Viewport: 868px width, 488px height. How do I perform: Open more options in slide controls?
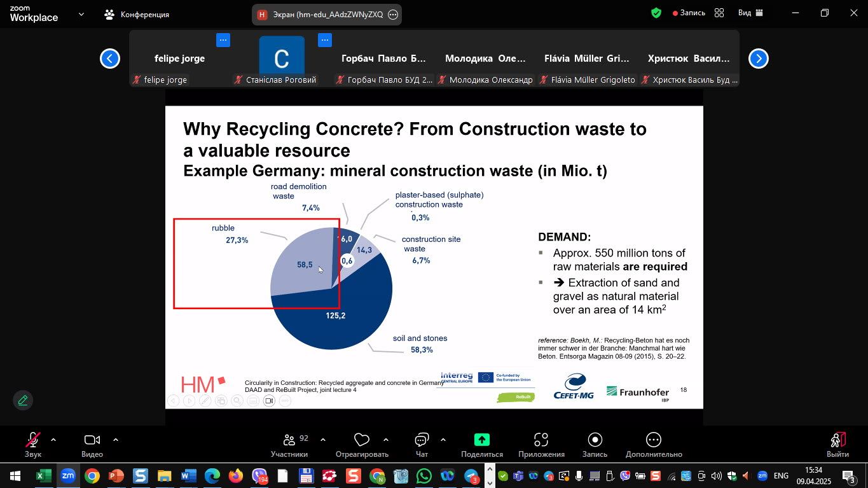284,400
